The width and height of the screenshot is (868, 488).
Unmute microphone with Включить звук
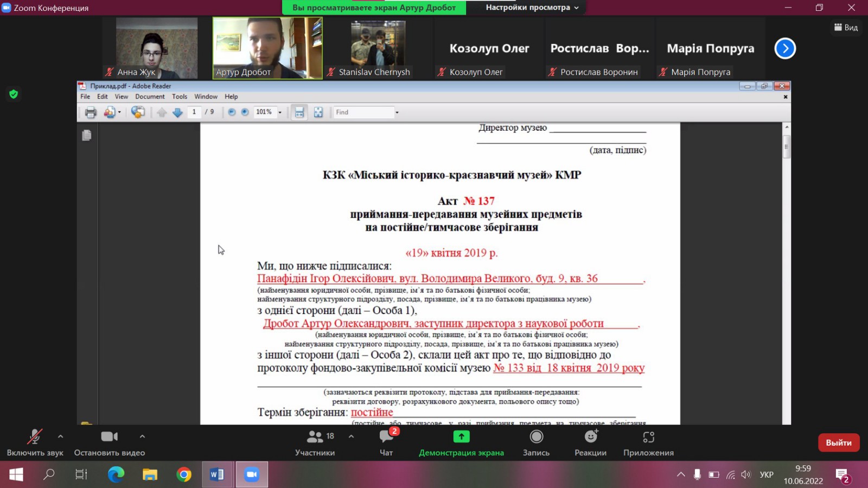pyautogui.click(x=35, y=442)
